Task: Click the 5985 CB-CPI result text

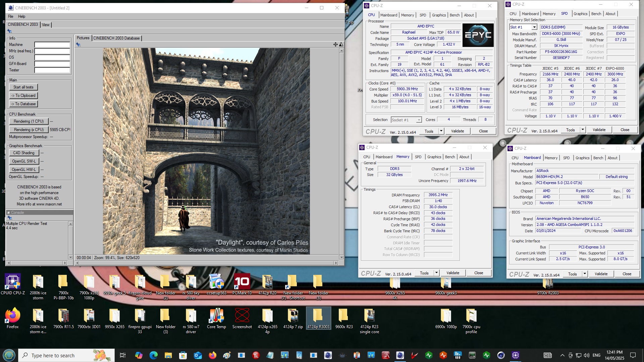Action: 60,130
